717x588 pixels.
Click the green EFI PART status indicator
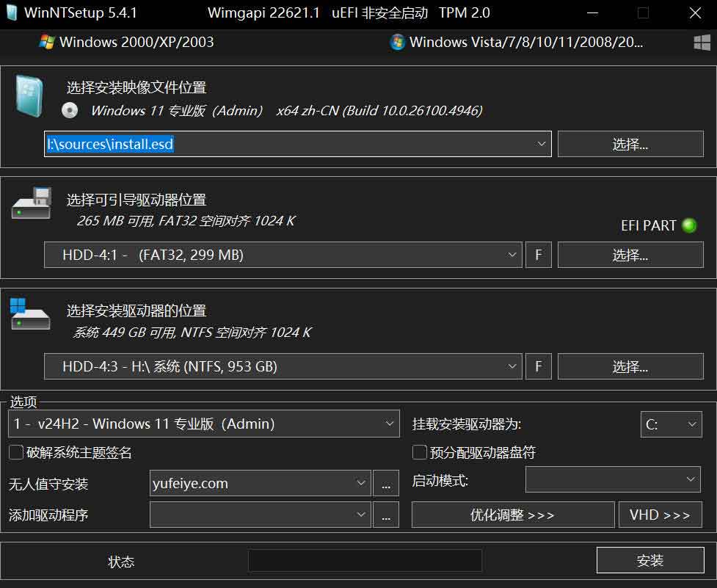[x=688, y=226]
